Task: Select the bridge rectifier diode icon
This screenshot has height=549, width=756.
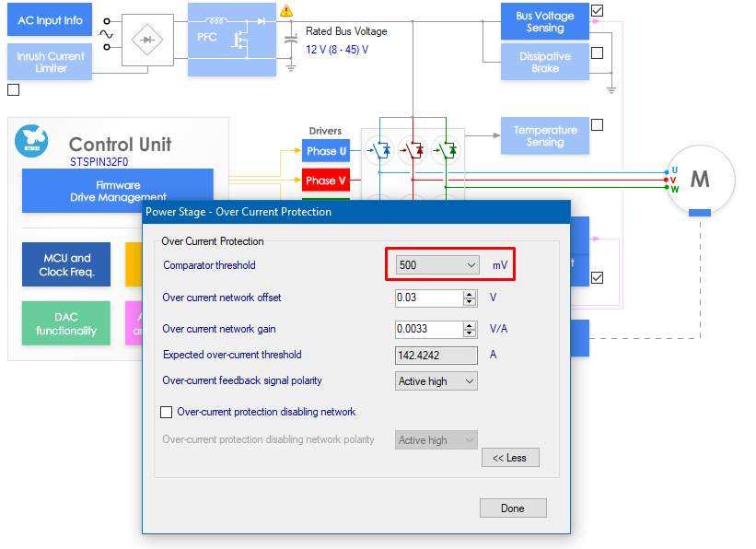Action: coord(147,40)
